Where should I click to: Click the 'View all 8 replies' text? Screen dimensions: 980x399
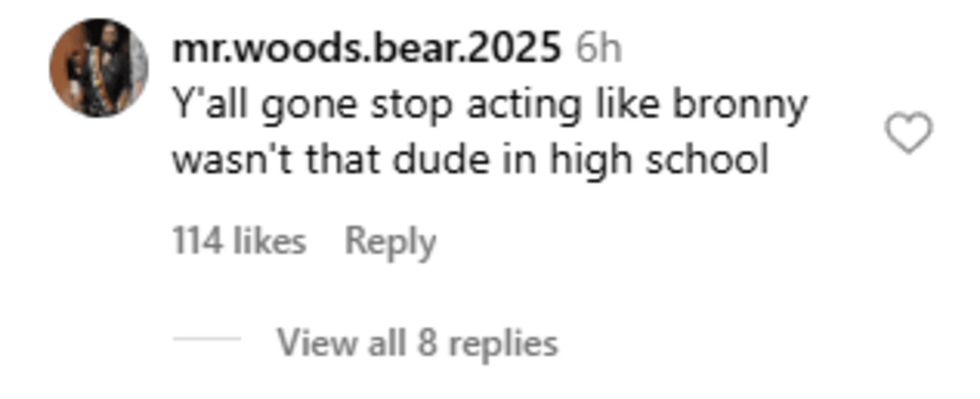[418, 342]
